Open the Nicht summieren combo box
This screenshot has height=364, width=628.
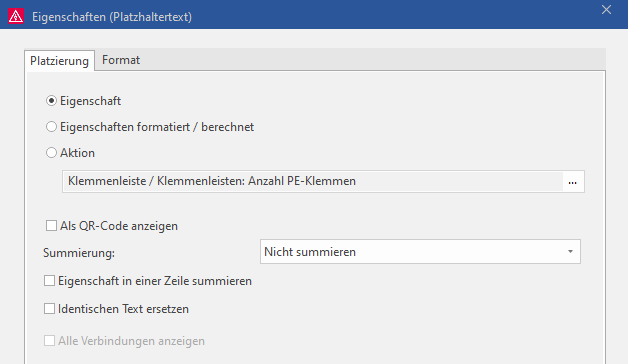click(x=420, y=252)
